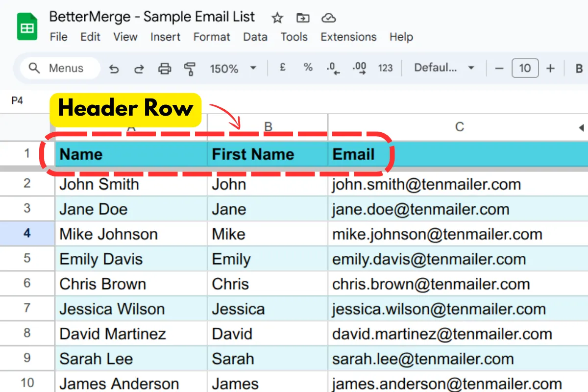Image resolution: width=588 pixels, height=392 pixels.
Task: Select the Chris Brown cell
Action: coord(131,284)
